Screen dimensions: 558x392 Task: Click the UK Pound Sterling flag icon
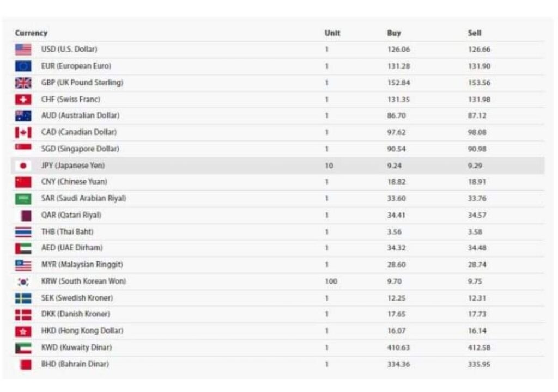[23, 83]
